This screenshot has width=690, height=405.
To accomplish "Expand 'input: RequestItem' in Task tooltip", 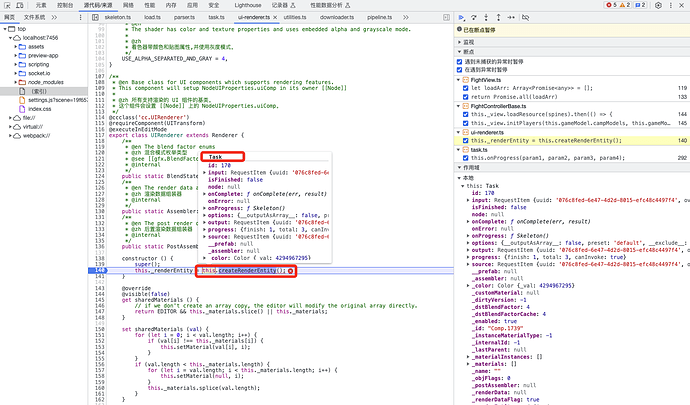I will click(204, 173).
